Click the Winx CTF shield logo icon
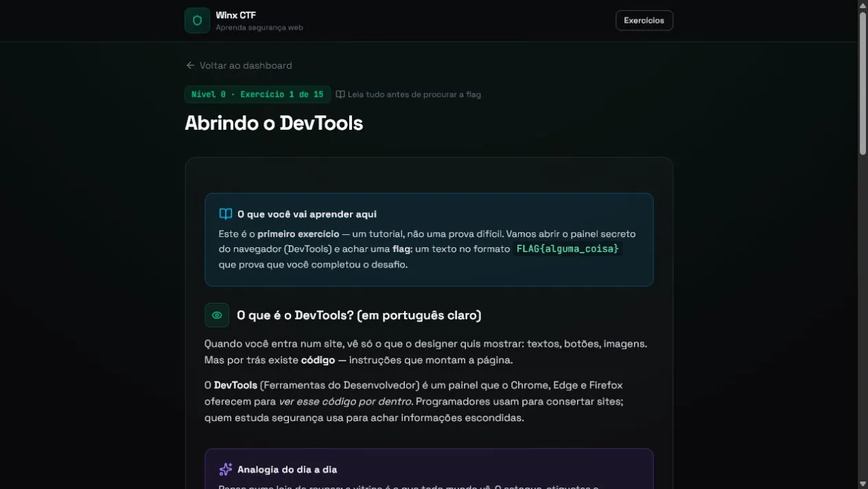The image size is (868, 489). tap(197, 21)
